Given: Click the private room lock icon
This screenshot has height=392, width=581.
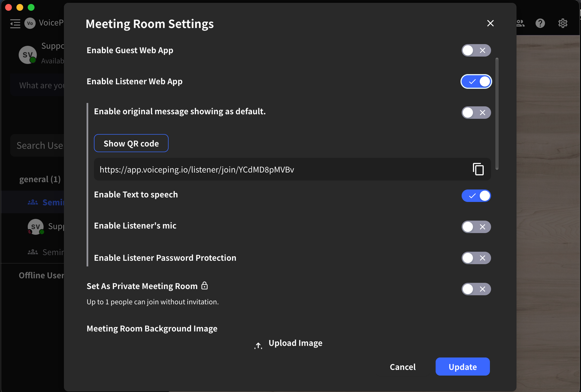Looking at the screenshot, I should pos(205,286).
